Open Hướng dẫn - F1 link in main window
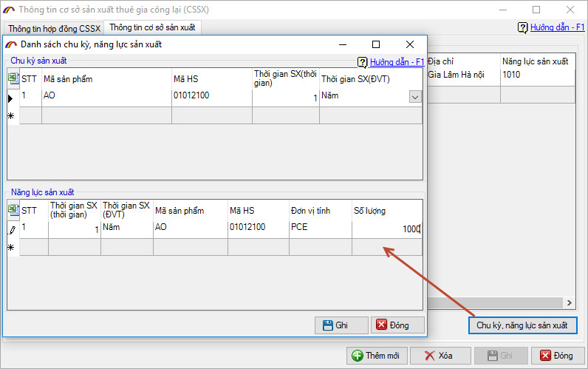The width and height of the screenshot is (588, 369). pos(557,27)
